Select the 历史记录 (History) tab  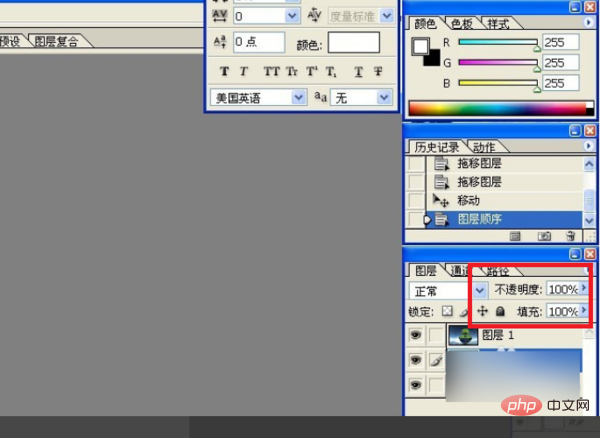(437, 147)
